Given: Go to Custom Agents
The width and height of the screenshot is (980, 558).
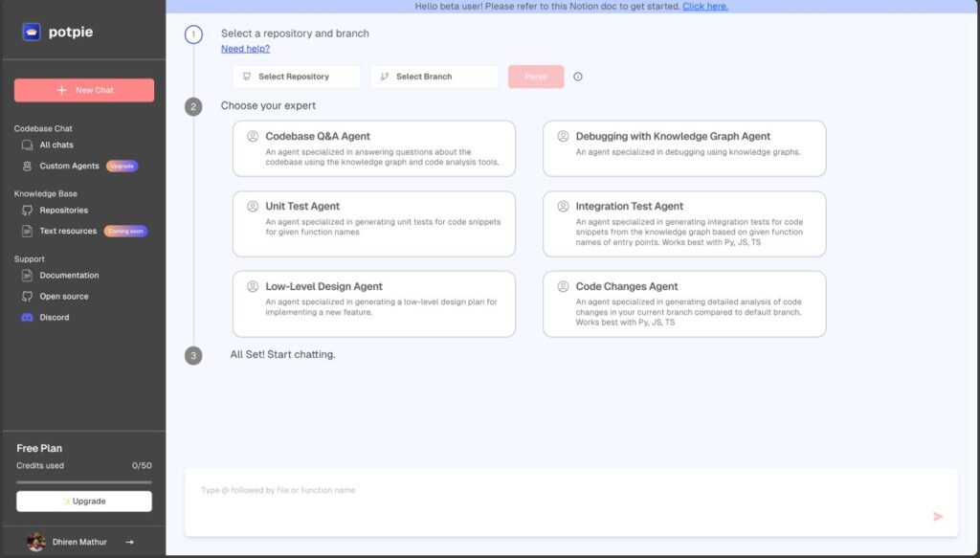Looking at the screenshot, I should (x=69, y=167).
